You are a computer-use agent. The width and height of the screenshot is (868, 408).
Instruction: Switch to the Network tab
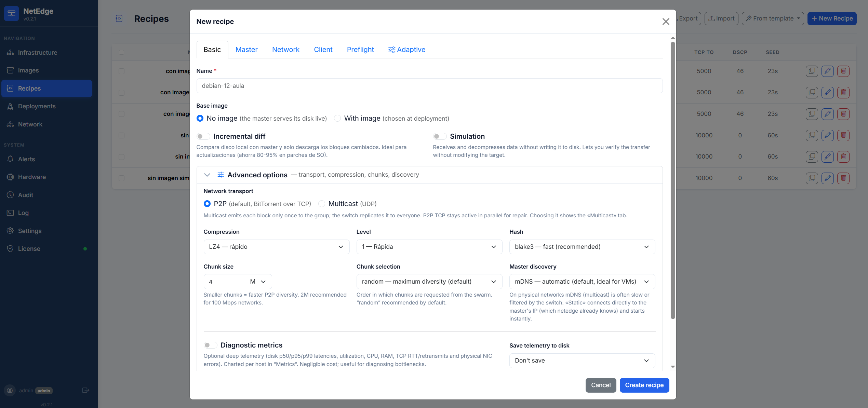point(286,50)
